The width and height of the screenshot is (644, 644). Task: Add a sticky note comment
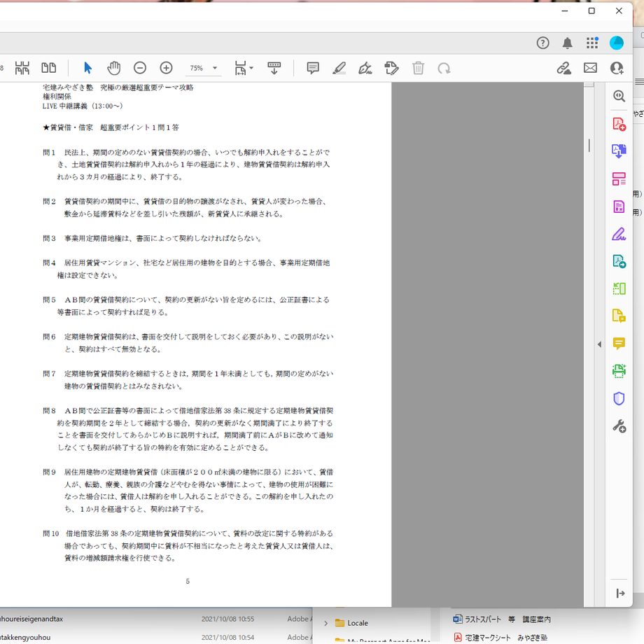coord(313,68)
